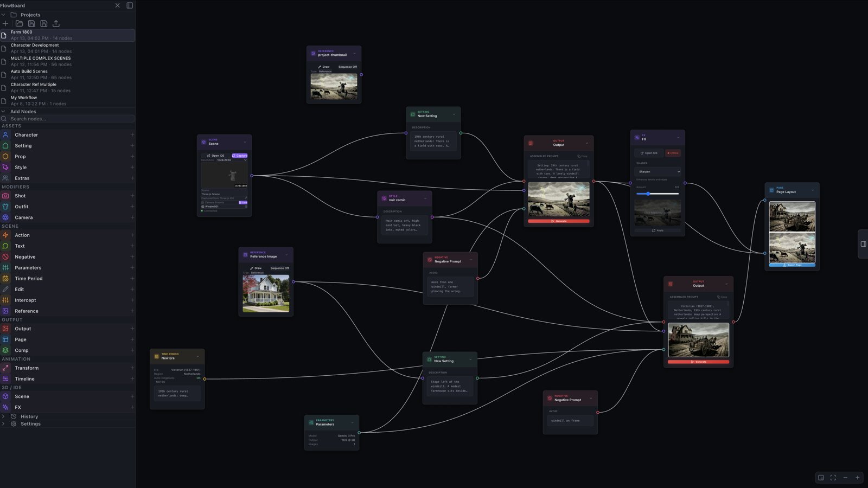868x488 pixels.
Task: Add a Setting node with its plus
Action: (x=132, y=146)
